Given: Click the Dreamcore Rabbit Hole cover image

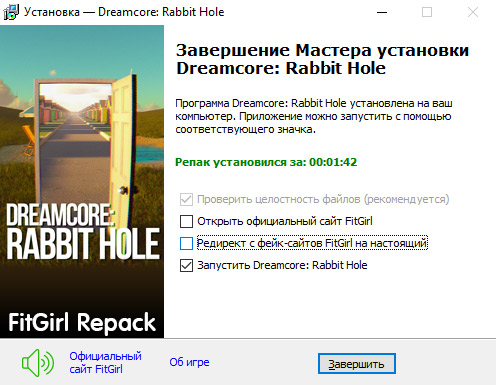Looking at the screenshot, I should (82, 182).
